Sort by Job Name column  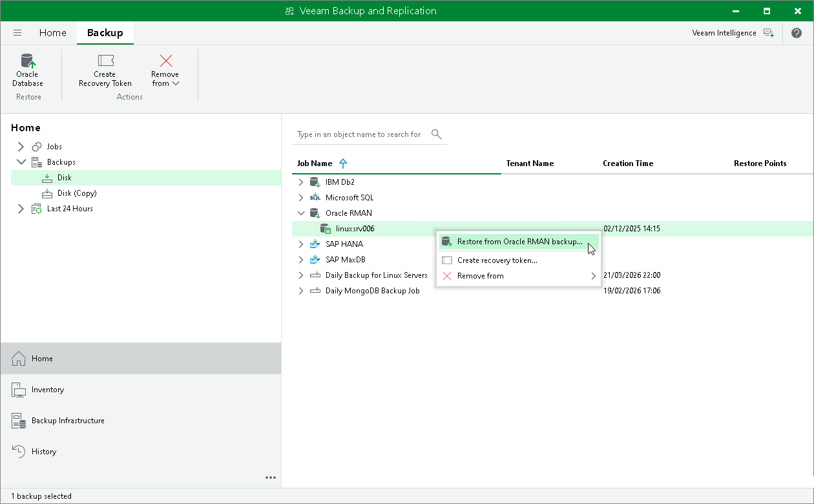pyautogui.click(x=315, y=163)
